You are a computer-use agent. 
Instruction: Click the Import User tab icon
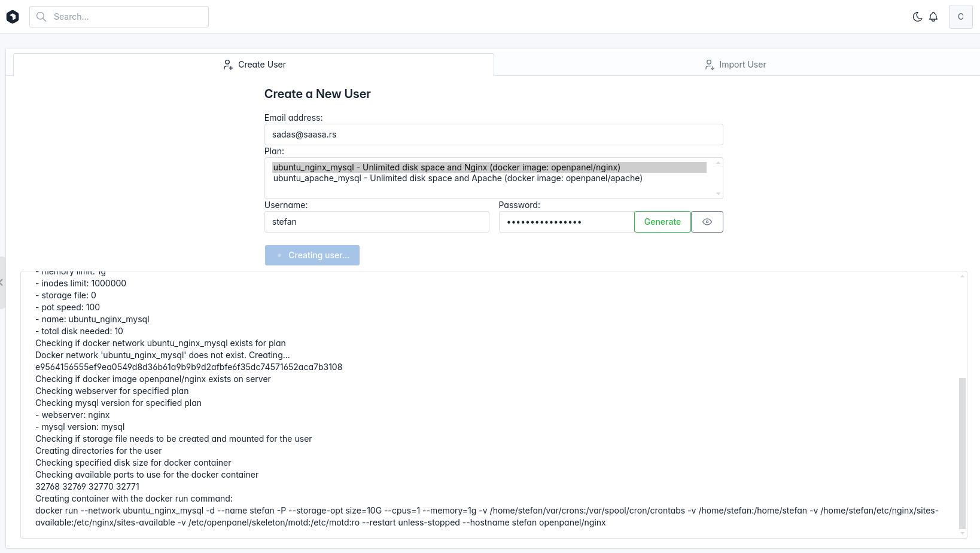click(710, 65)
